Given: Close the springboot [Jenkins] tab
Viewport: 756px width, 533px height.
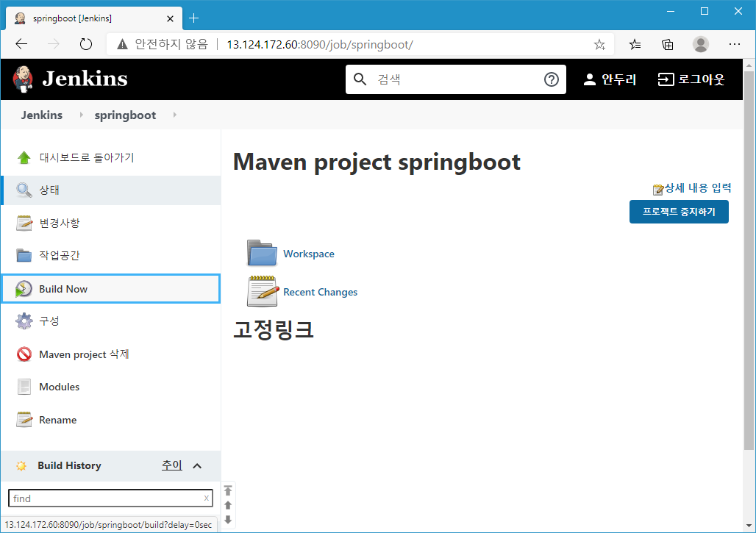Looking at the screenshot, I should [170, 19].
